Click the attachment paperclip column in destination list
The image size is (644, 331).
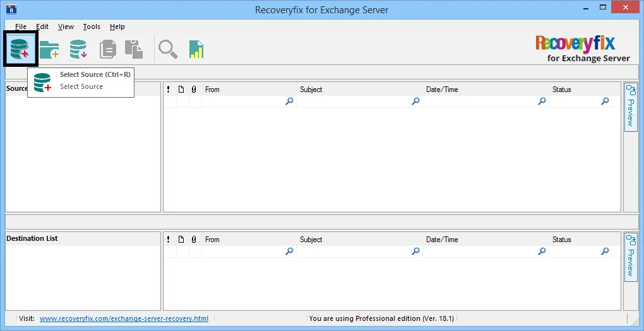[194, 240]
